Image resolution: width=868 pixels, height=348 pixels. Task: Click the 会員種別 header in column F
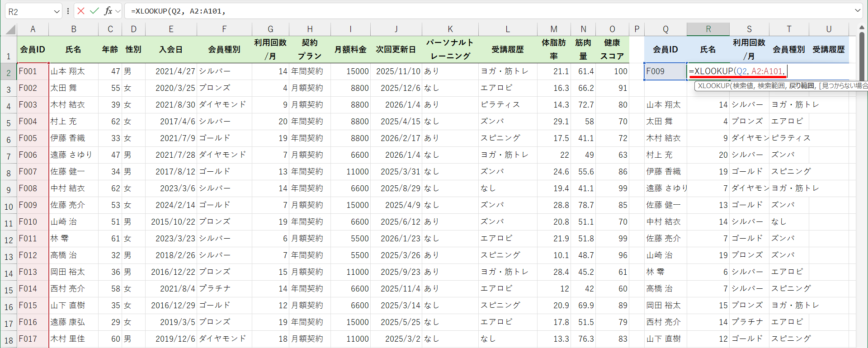click(x=224, y=49)
